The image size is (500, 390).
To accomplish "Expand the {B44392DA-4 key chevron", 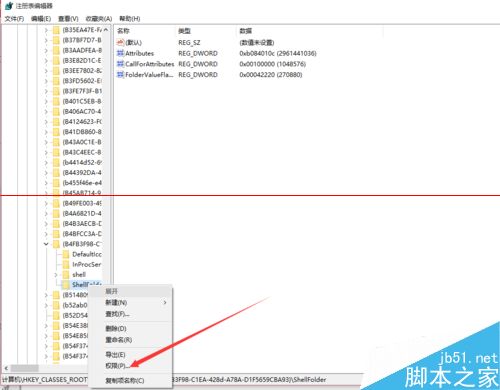I will (x=46, y=173).
